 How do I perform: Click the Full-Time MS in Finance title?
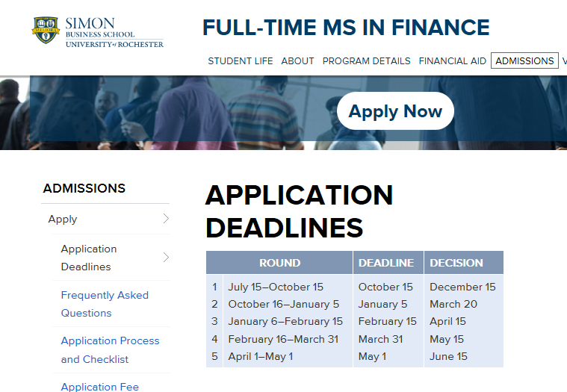click(346, 28)
